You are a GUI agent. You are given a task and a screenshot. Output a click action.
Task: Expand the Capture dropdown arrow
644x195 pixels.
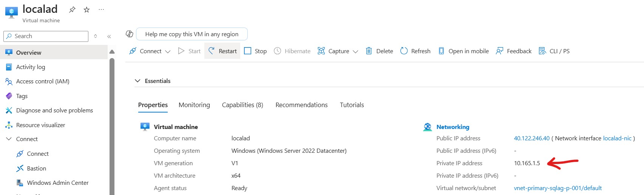coord(355,51)
